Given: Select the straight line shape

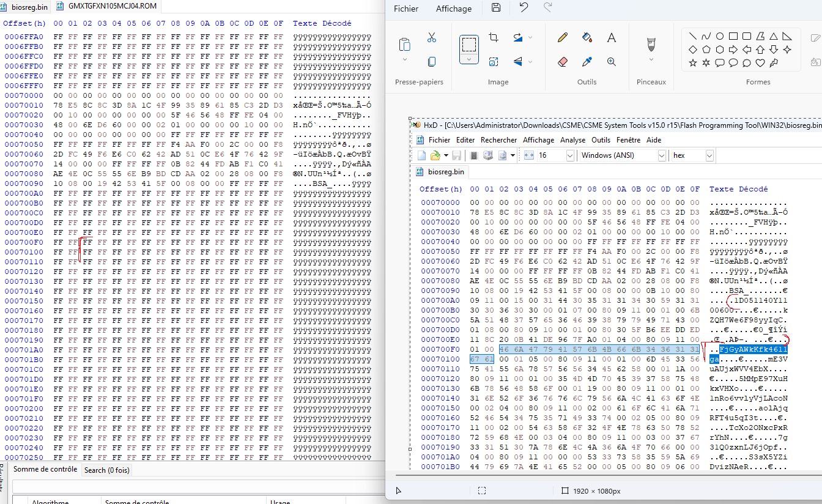Looking at the screenshot, I should 693,36.
